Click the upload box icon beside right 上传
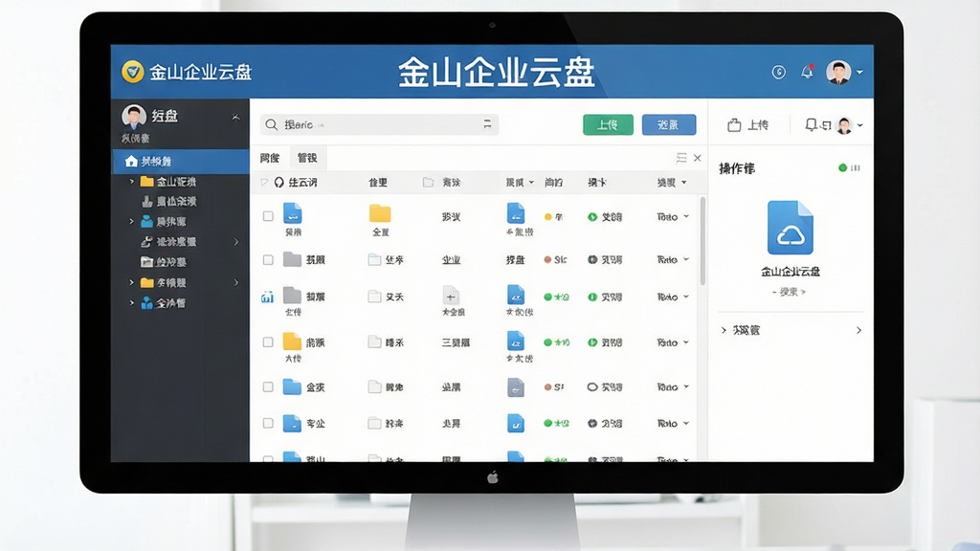Screen dimensions: 980x551 (x=734, y=125)
